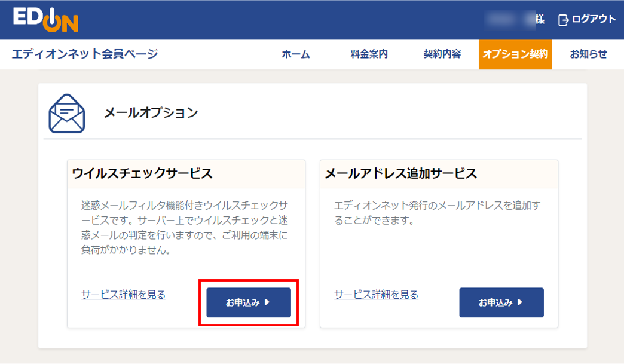Click the メールアドレス追加サービス card title
This screenshot has width=624, height=364.
[x=400, y=173]
